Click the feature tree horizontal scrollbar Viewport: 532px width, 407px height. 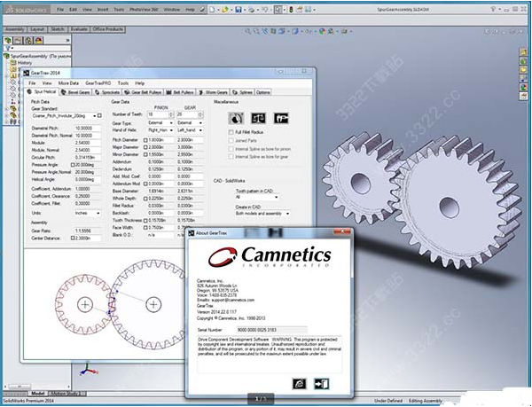click(36, 387)
